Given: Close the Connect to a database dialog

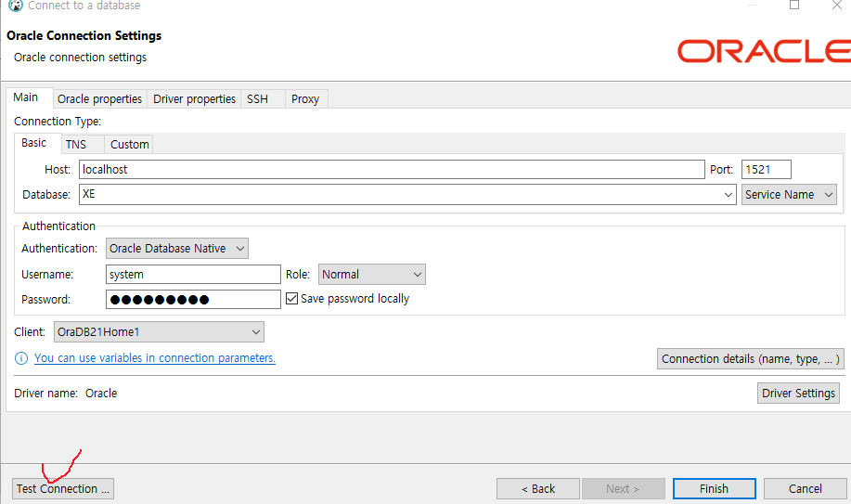Looking at the screenshot, I should pos(837,5).
